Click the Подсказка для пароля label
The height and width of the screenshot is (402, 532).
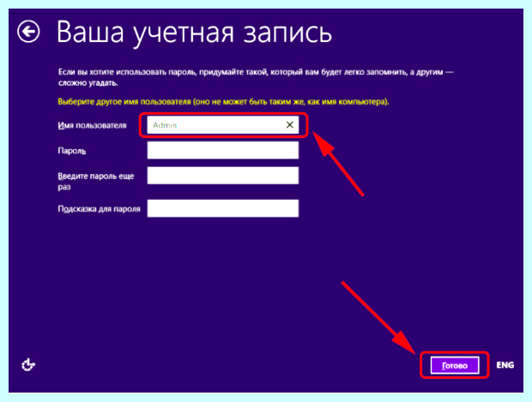[99, 209]
